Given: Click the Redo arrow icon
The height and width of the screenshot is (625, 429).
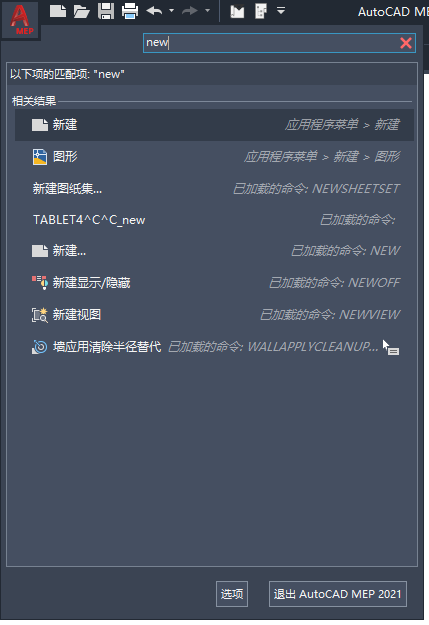Looking at the screenshot, I should (x=190, y=11).
